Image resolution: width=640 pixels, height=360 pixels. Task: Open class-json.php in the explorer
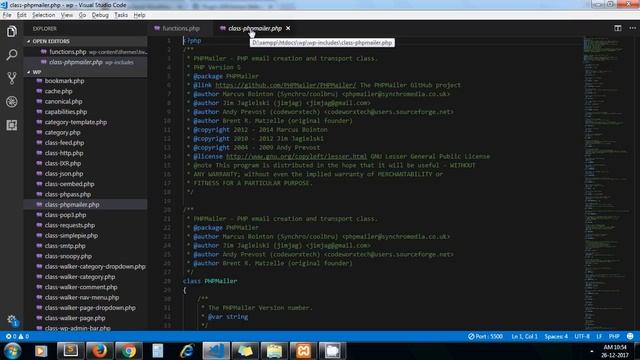86,173
